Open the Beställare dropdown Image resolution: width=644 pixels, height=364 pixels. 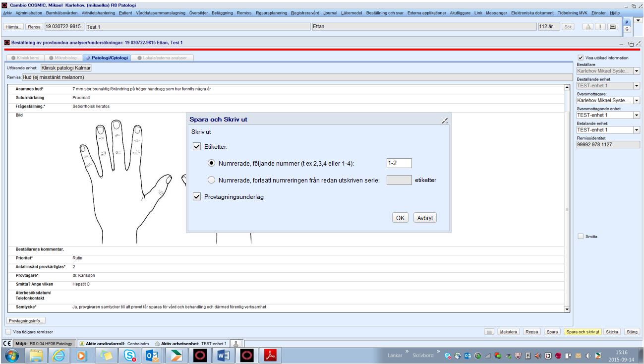pyautogui.click(x=637, y=71)
